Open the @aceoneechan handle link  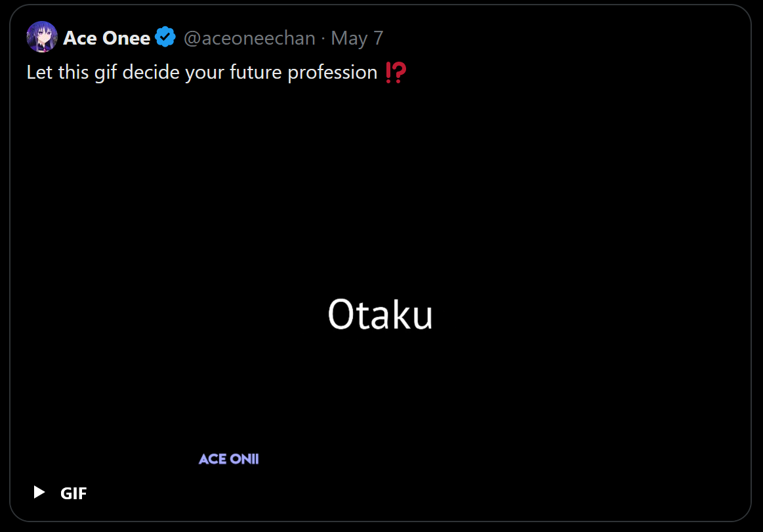tap(249, 38)
